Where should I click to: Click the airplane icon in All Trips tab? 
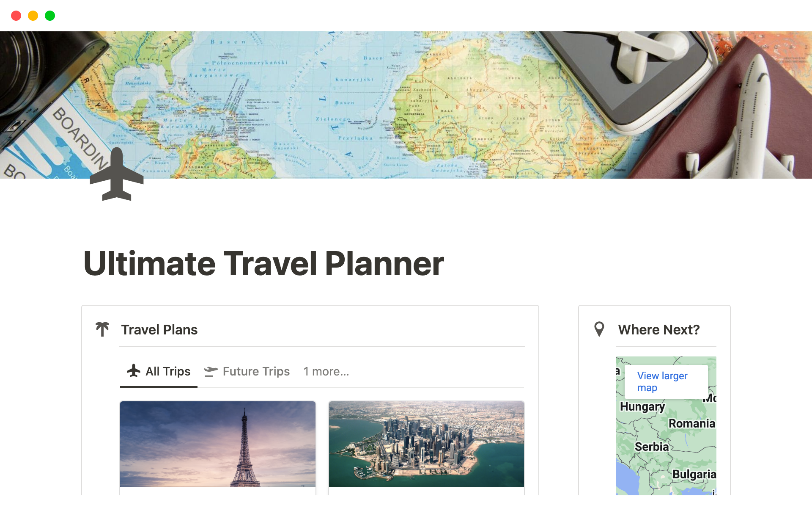pyautogui.click(x=134, y=371)
